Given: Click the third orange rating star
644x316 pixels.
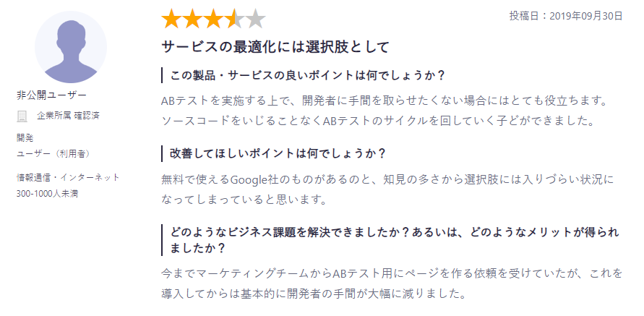Looking at the screenshot, I should [x=214, y=19].
